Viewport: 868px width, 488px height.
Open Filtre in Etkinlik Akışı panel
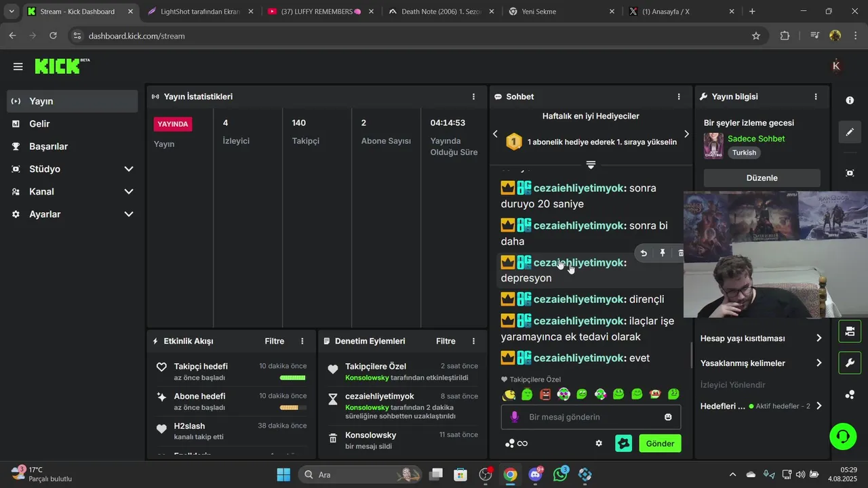pyautogui.click(x=275, y=341)
